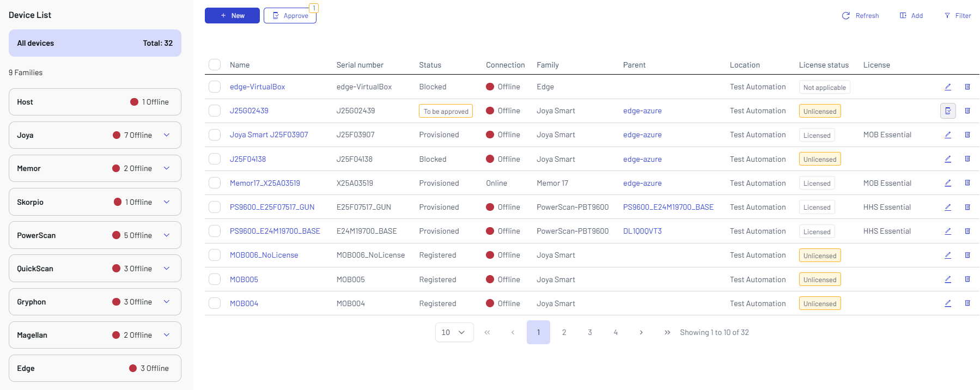Check the edge-VirtualBox row checkbox
The width and height of the screenshot is (980, 390).
pos(215,87)
